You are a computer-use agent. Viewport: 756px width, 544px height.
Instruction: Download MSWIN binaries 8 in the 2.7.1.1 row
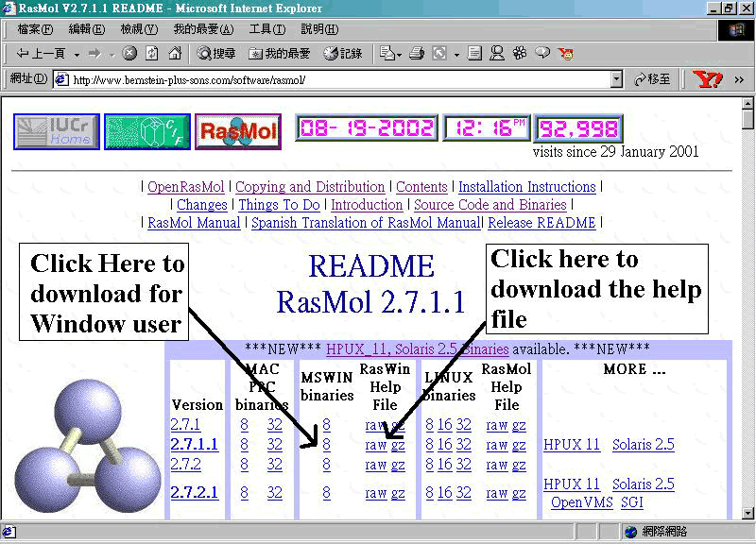coord(326,444)
